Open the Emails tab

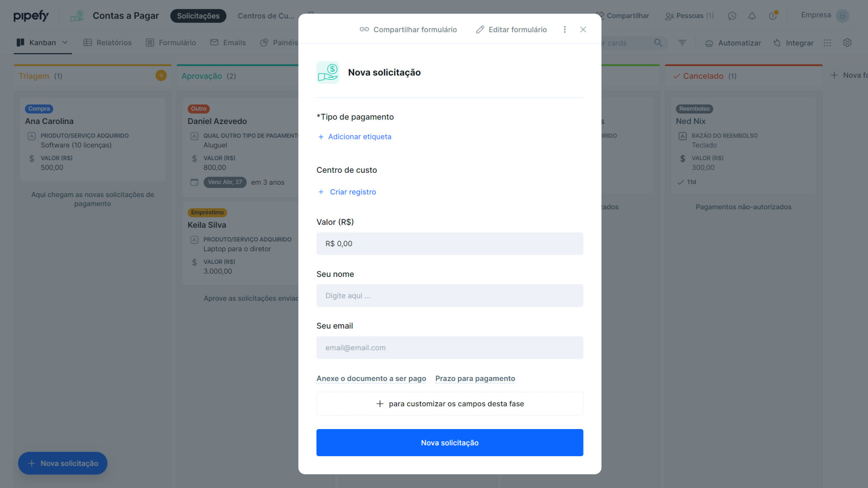pyautogui.click(x=228, y=42)
